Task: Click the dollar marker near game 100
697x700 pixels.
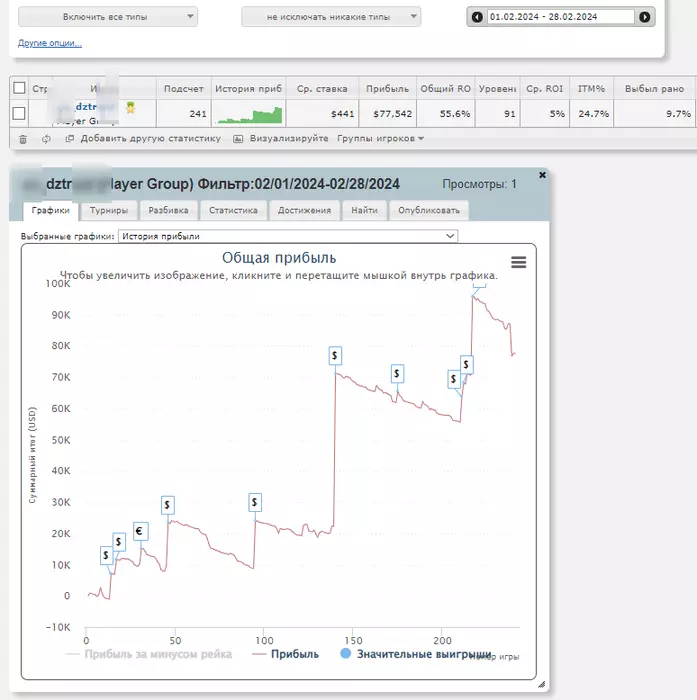Action: click(x=255, y=503)
